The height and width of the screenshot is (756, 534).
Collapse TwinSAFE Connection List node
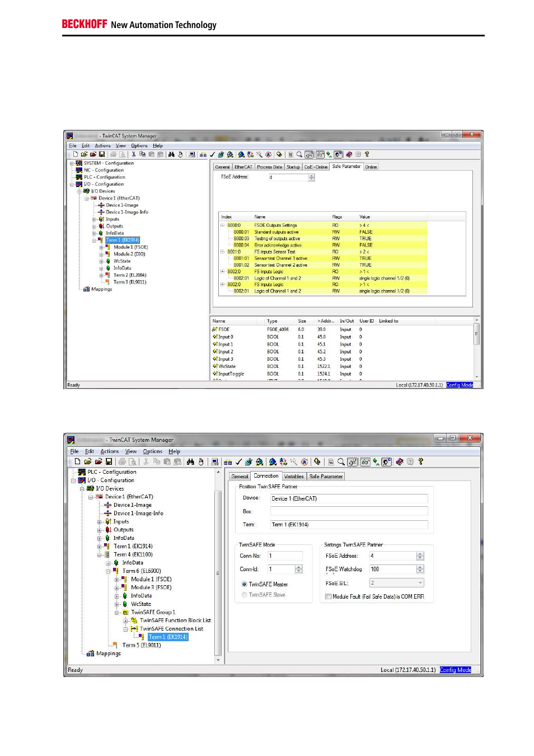[125, 629]
